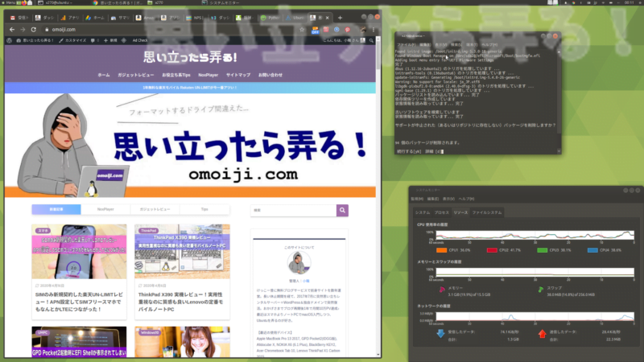This screenshot has height=362, width=644.
Task: Select the x270@ubuntu terminal in panel taskbar
Action: 54,2
